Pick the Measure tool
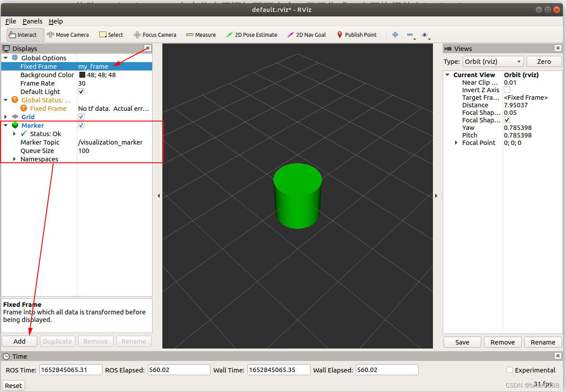The width and height of the screenshot is (566, 392). click(x=201, y=35)
